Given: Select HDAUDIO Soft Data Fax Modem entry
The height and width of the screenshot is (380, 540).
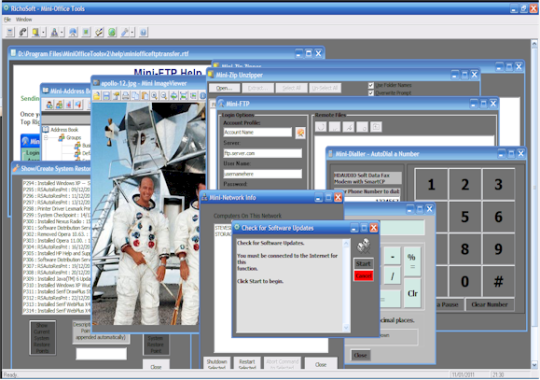Looking at the screenshot, I should click(367, 178).
